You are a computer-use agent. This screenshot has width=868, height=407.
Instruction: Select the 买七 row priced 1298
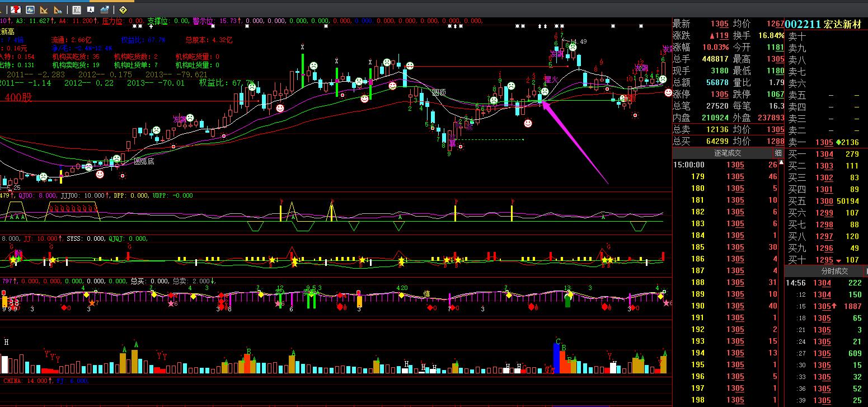tap(826, 224)
